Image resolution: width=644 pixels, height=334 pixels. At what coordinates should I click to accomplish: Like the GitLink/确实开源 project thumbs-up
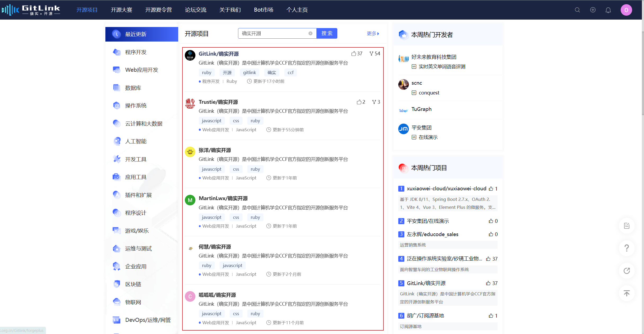coord(354,54)
